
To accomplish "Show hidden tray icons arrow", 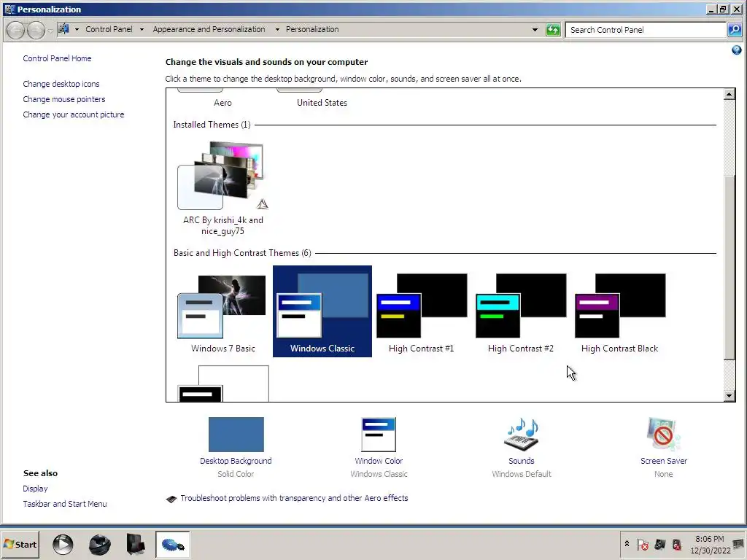I will (627, 543).
